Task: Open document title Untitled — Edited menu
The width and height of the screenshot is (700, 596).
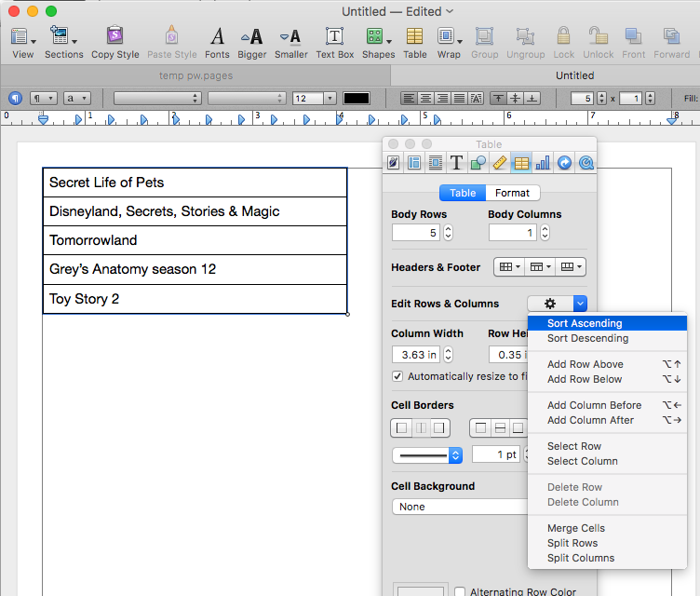Action: point(397,11)
